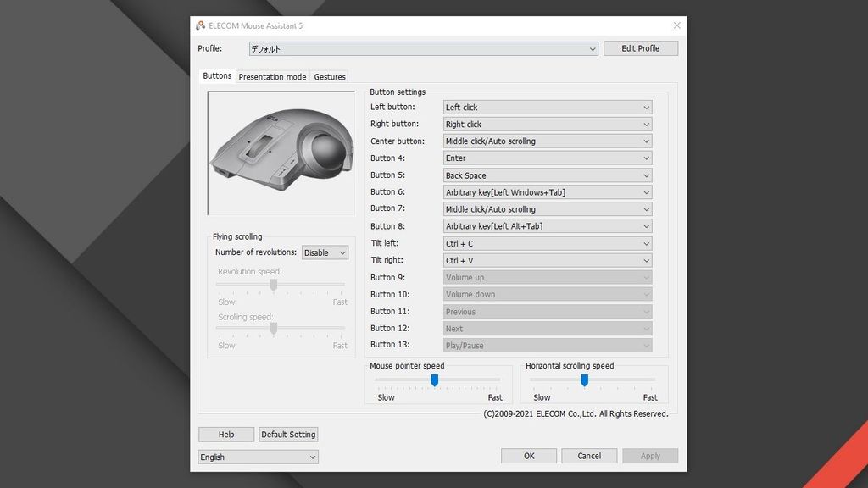Return to the Buttons tab
The height and width of the screenshot is (488, 868).
click(216, 75)
